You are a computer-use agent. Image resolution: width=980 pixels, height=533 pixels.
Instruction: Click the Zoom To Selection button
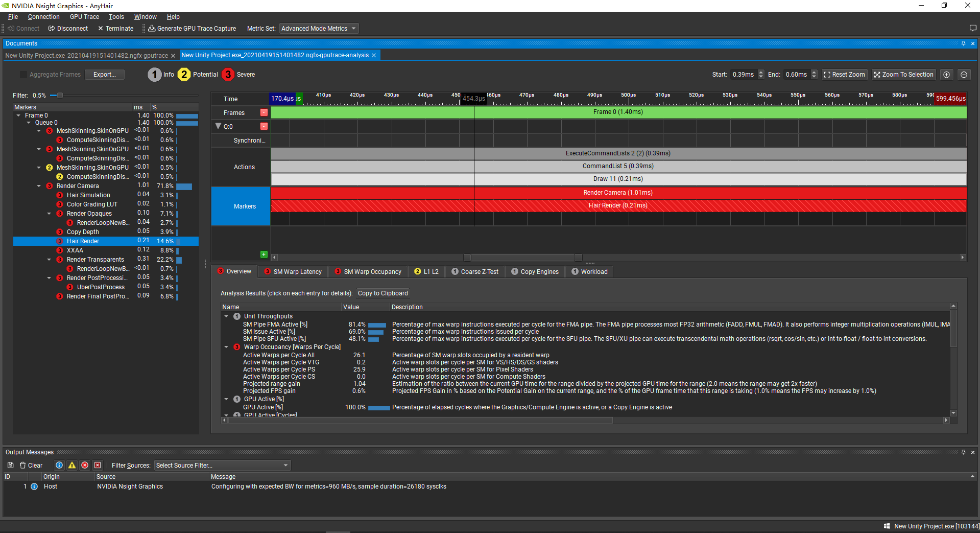coord(903,75)
